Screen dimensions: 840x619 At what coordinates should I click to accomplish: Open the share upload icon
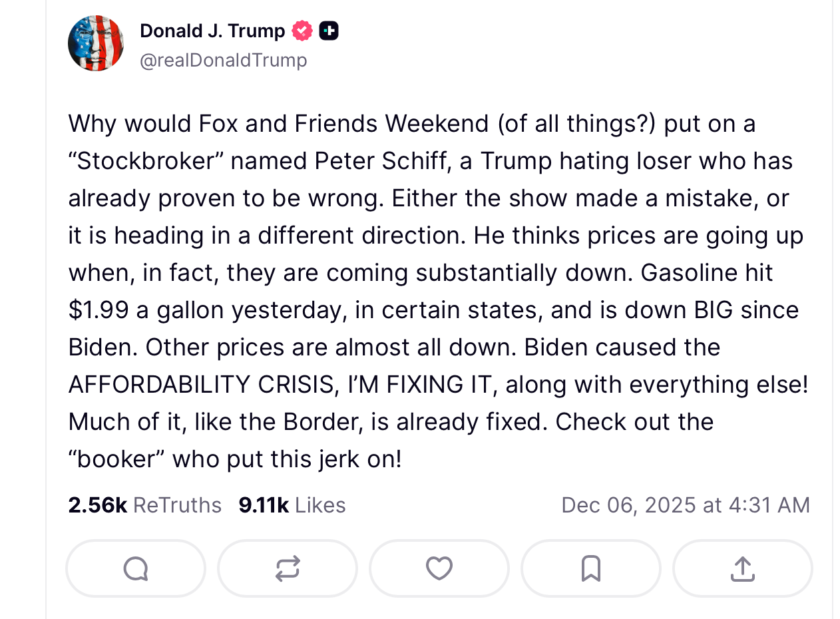coord(743,568)
